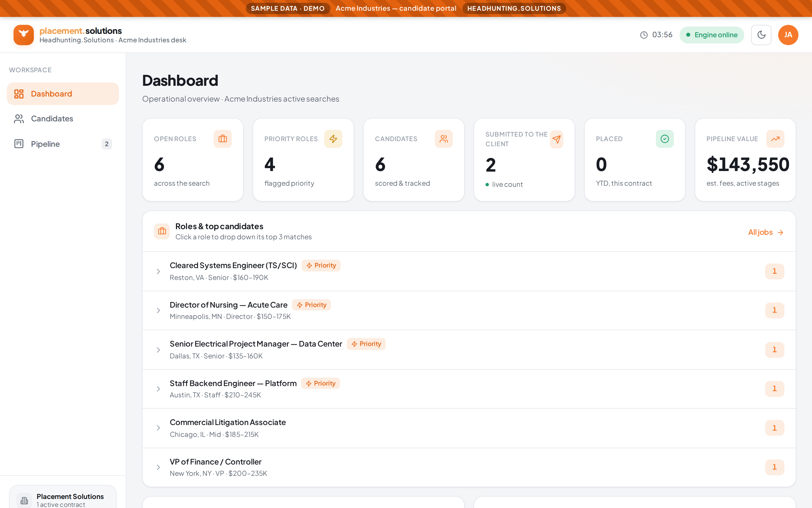Image resolution: width=812 pixels, height=508 pixels.
Task: Click the HEADHUNTING.SOLUTIONS banner pill
Action: pos(514,8)
